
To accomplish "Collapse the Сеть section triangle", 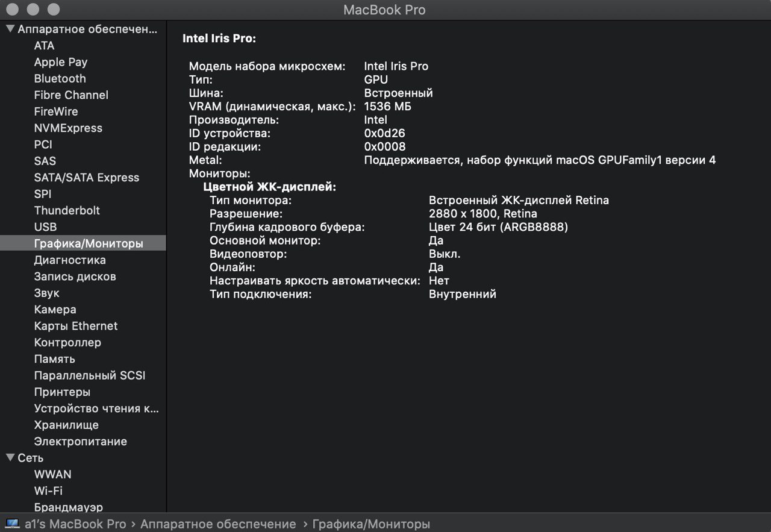I will coord(10,457).
